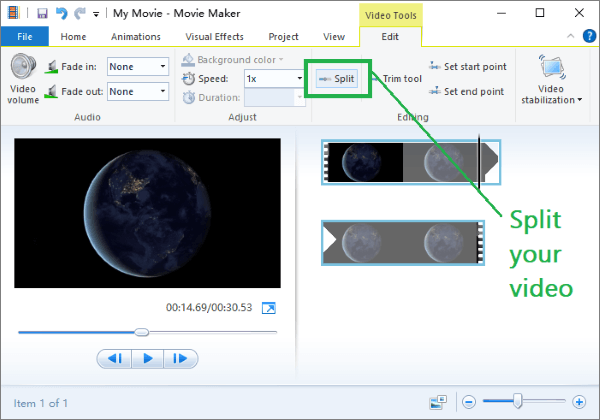Open the Duration combo box
Screen dimensions: 600x420
coord(274,98)
